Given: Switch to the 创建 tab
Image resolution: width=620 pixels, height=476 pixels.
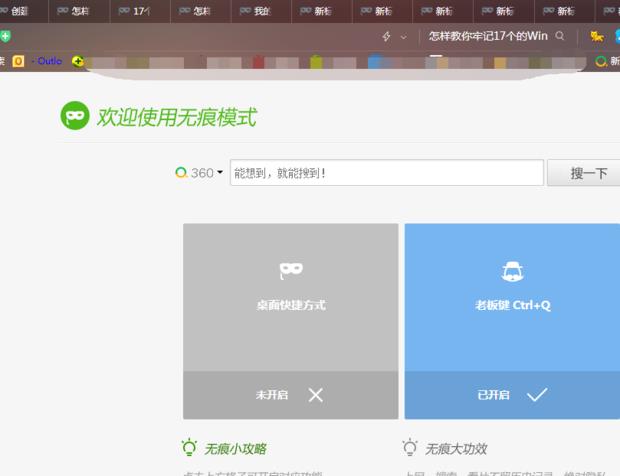Looking at the screenshot, I should click(17, 11).
